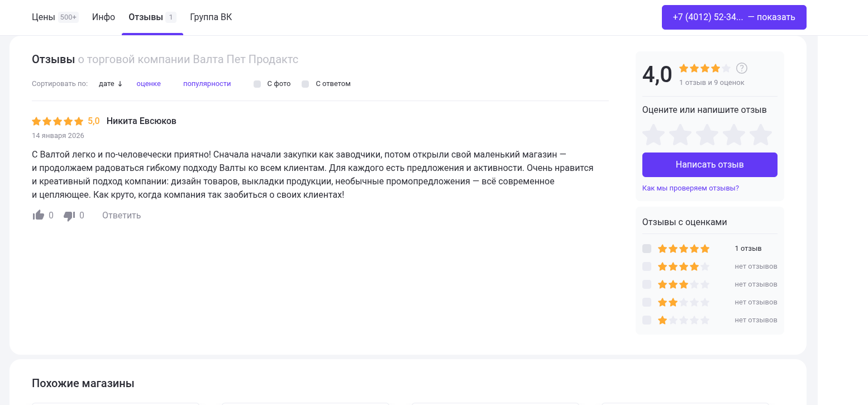Click the '1 отзыв и 9 оценок' text
The height and width of the screenshot is (405, 868).
coord(712,83)
